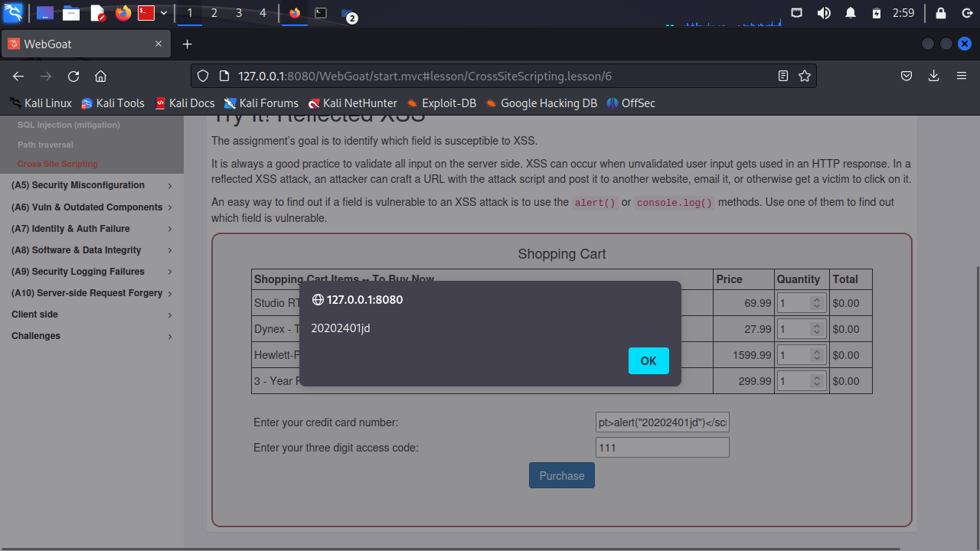980x551 pixels.
Task: Open the grouped file manager taskbar button
Action: pyautogui.click(x=349, y=15)
